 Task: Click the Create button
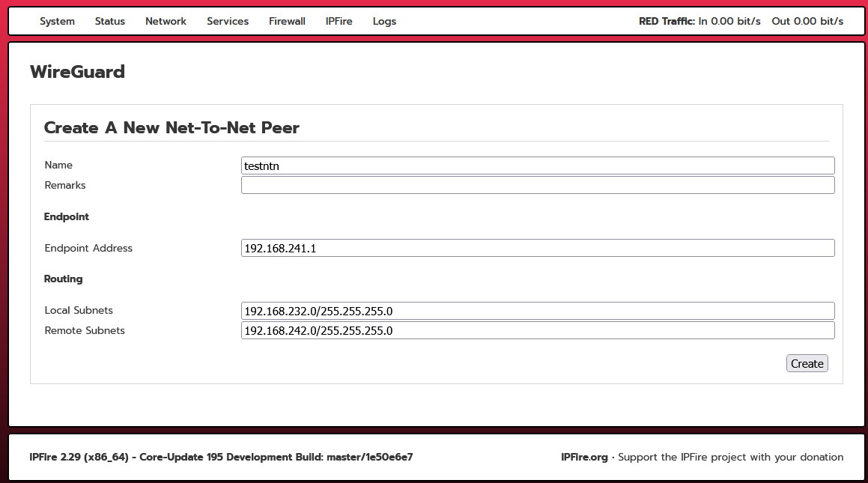[x=807, y=363]
